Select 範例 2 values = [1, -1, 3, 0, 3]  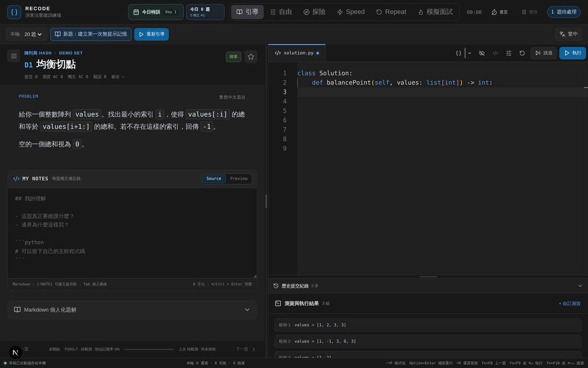pos(428,341)
